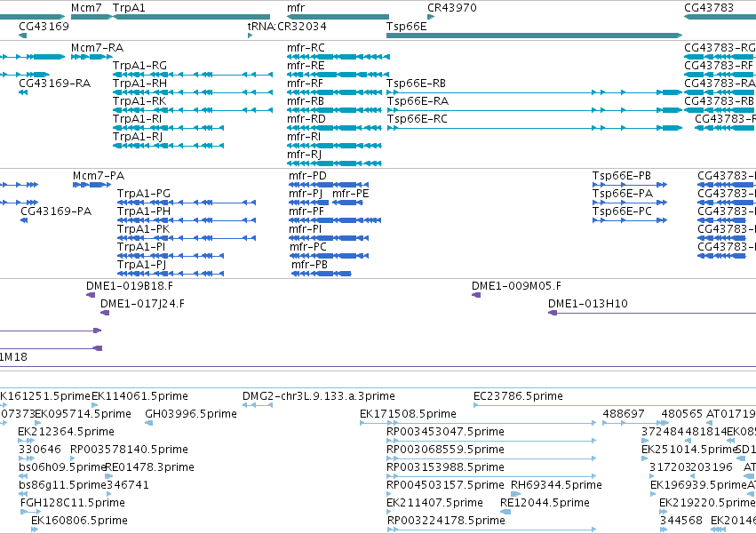Click the CG43169-PA protein label
756x534 pixels.
point(56,211)
